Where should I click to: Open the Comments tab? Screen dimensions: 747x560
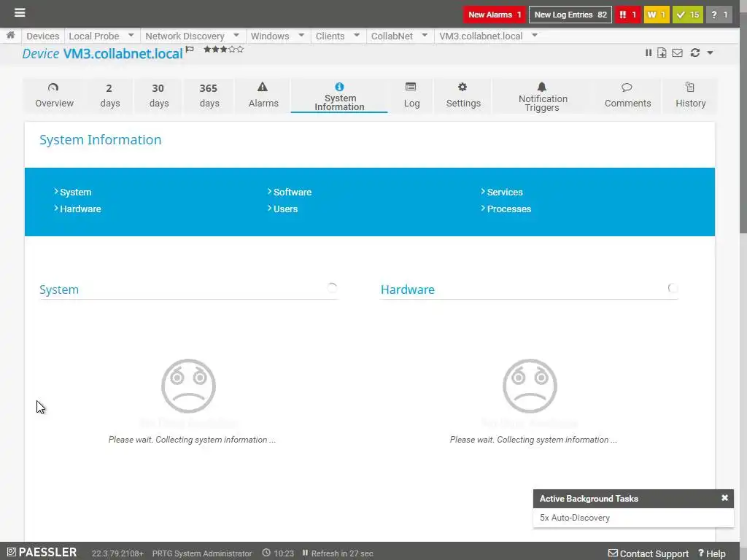point(627,96)
